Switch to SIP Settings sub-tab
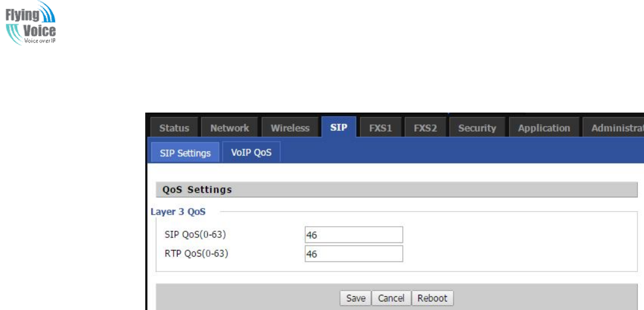 (185, 153)
